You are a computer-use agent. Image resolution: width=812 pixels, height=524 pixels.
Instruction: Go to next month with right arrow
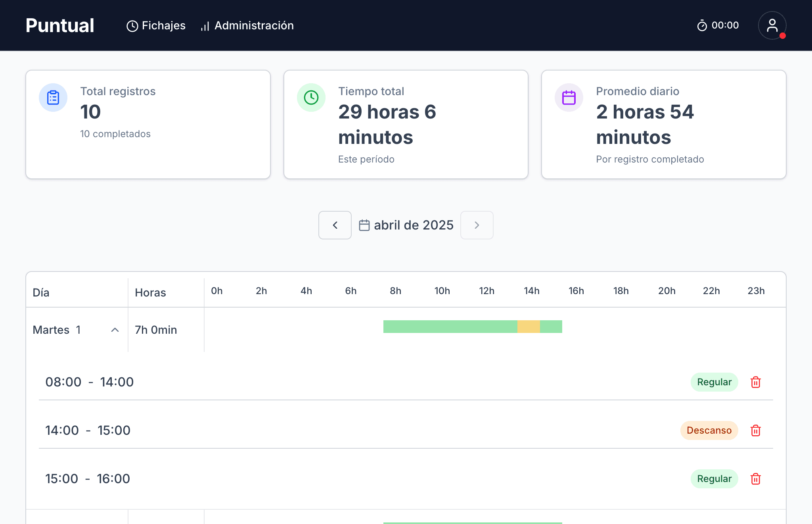point(477,225)
